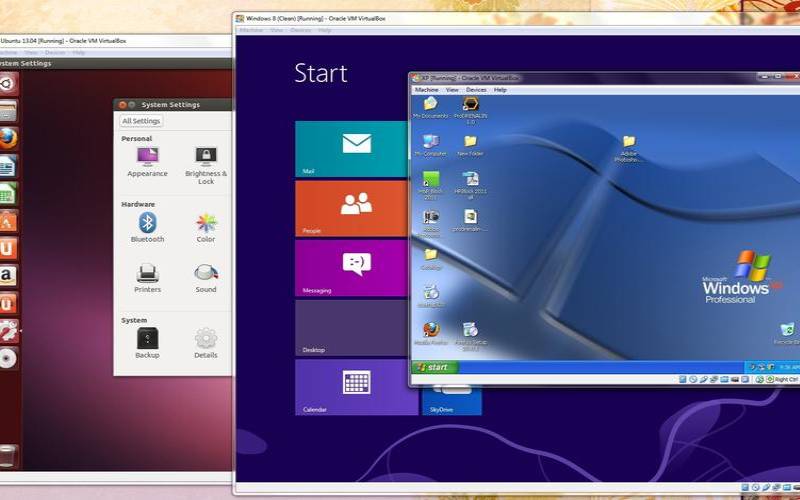Screen dimensions: 800x500
Task: Click the Personal section heading
Action: pyautogui.click(x=137, y=139)
